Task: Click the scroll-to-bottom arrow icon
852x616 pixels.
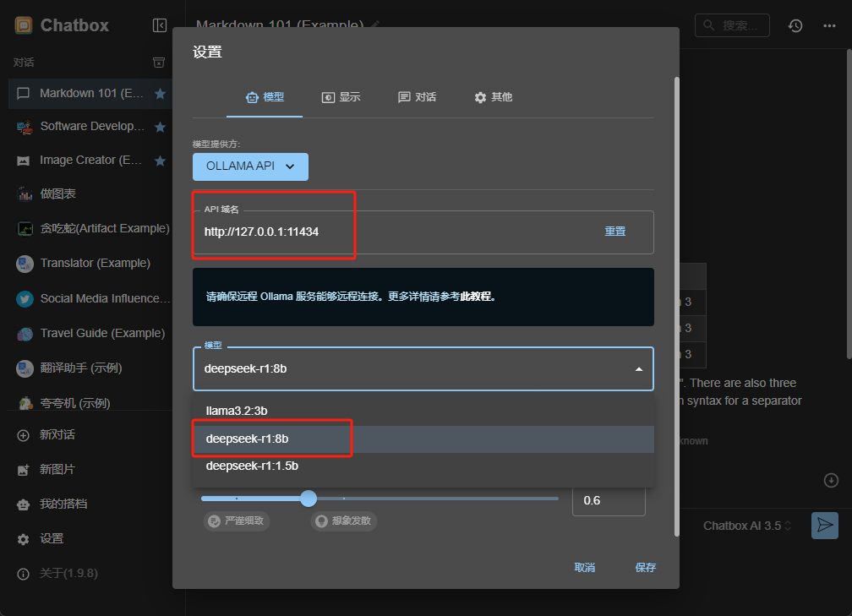Action: coord(831,481)
